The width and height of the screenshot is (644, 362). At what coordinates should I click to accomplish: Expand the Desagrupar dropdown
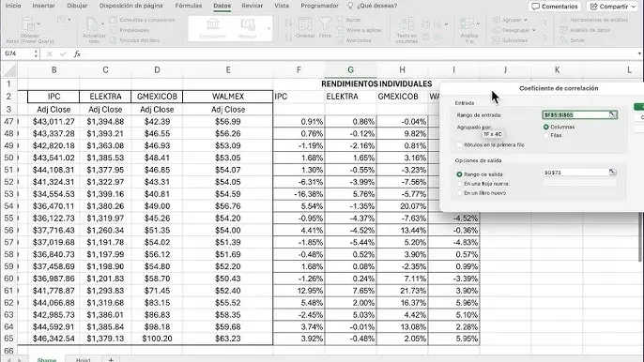[x=534, y=30]
